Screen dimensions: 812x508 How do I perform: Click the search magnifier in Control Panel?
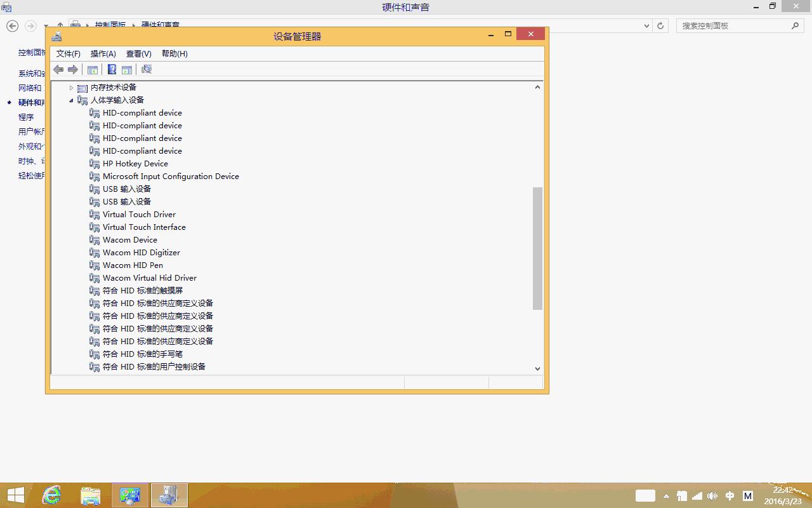[x=796, y=25]
